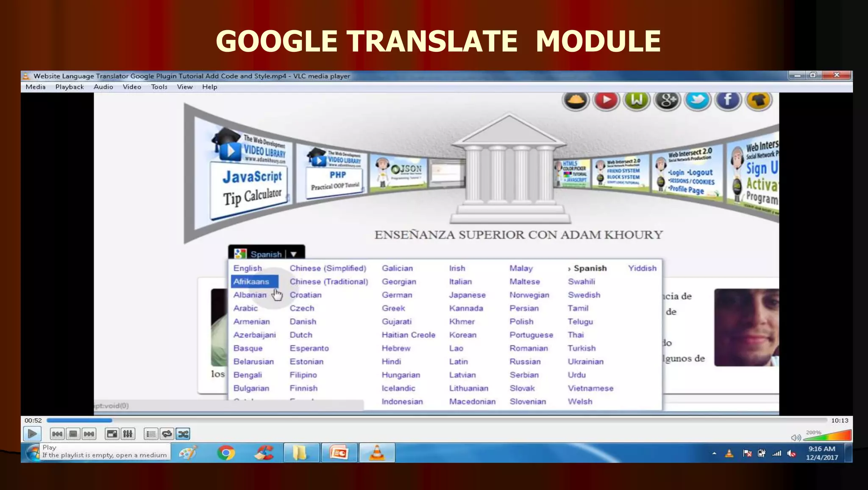
Task: Open the Media menu
Action: coord(36,87)
